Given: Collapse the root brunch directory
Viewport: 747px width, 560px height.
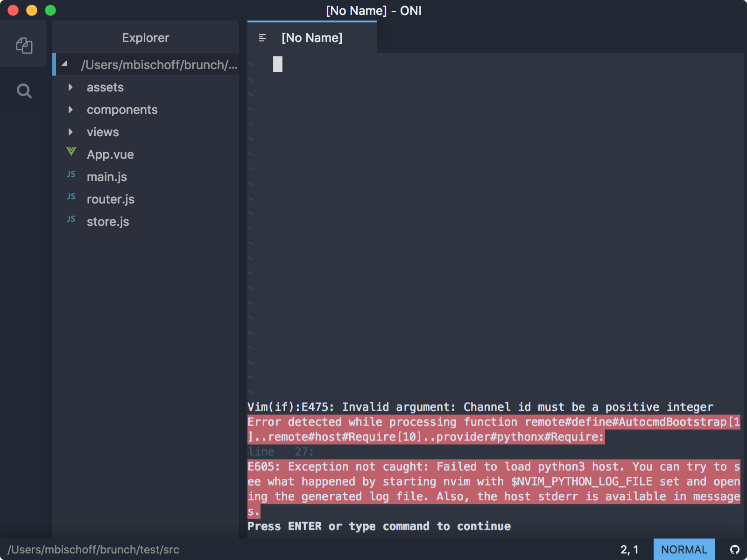Looking at the screenshot, I should [65, 65].
